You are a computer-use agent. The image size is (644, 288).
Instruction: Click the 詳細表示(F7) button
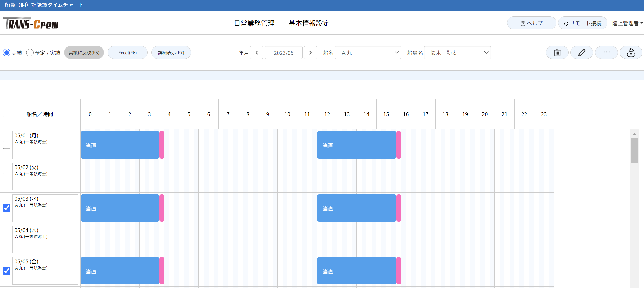tap(171, 53)
